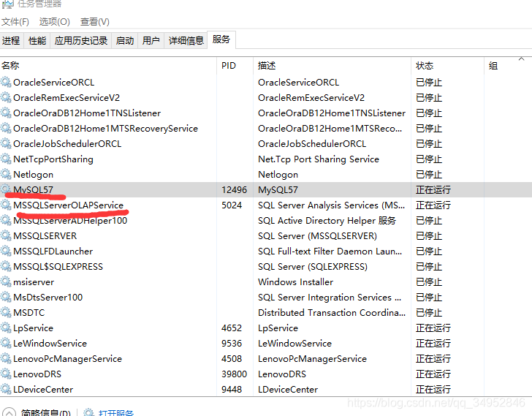Click gear icon beside LDeviceCenter
Viewport: 532px width, 416px height.
(6, 389)
